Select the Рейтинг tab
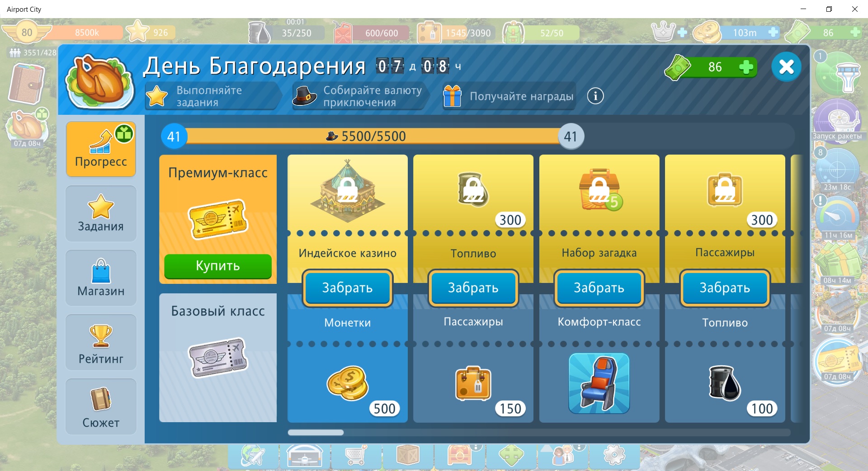 tap(101, 342)
